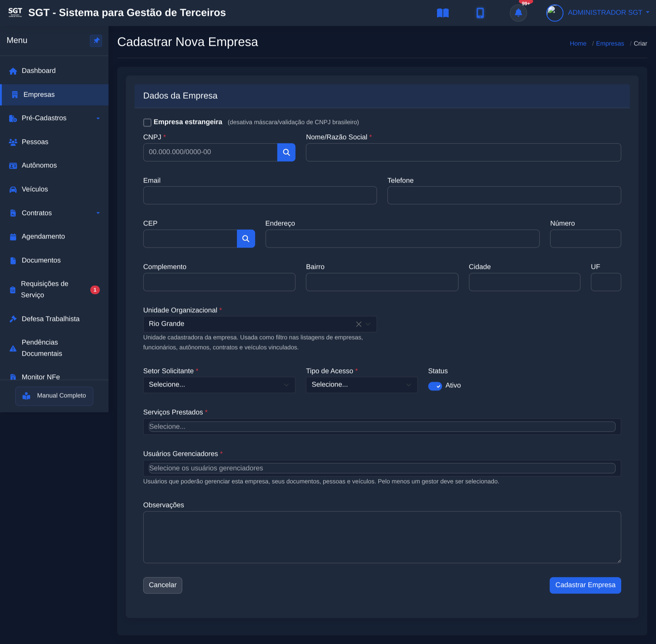Follow the Empresas breadcrumb link
Screen dimensions: 656x644
610,44
